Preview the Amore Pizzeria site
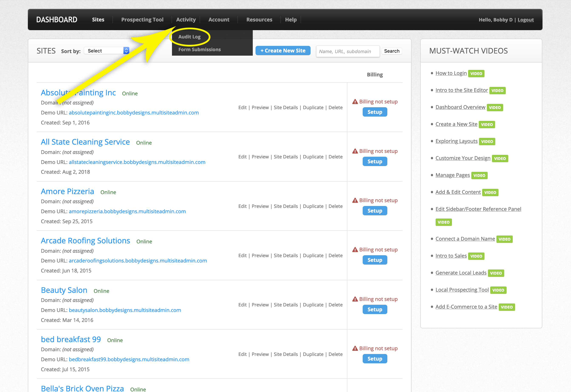 click(x=260, y=206)
